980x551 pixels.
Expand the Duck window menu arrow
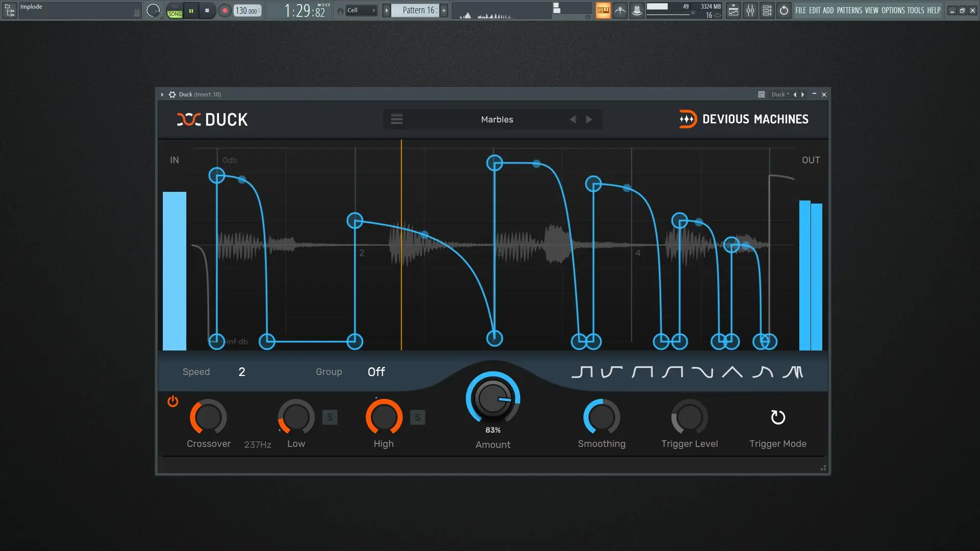click(x=162, y=94)
